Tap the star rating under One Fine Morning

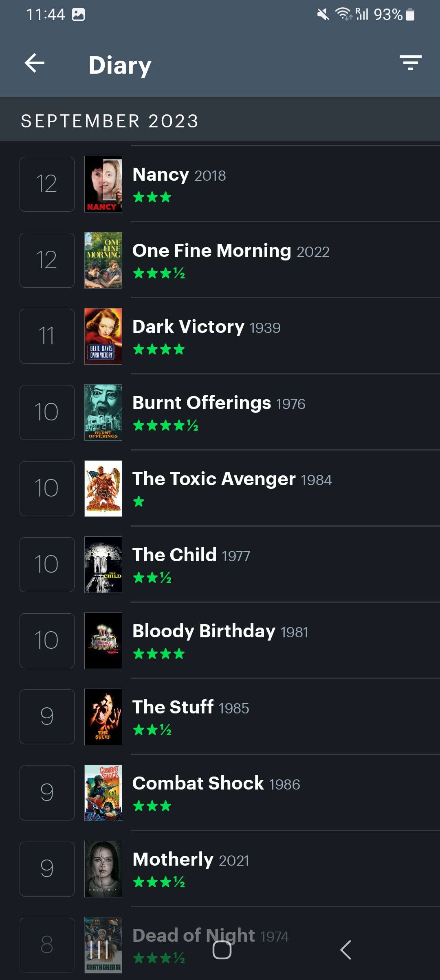(x=158, y=273)
